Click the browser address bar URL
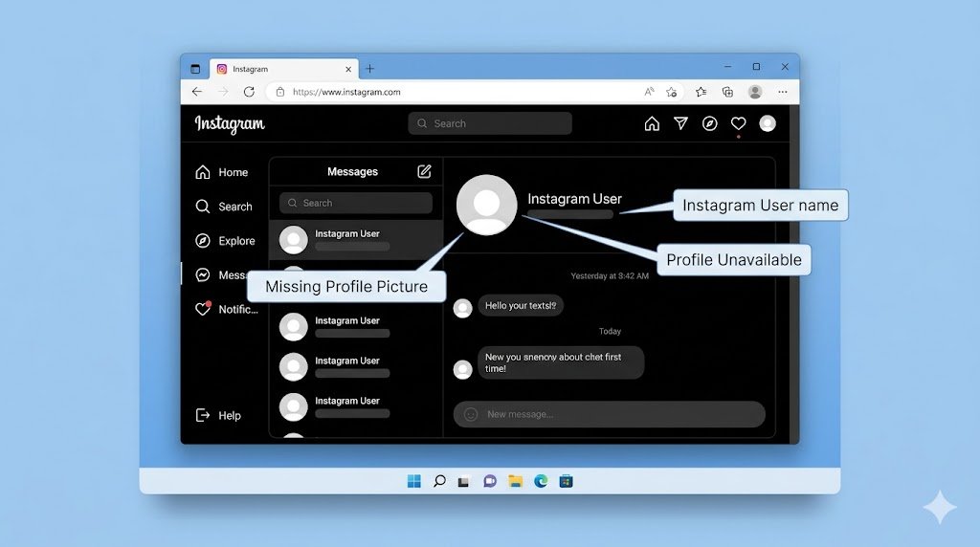This screenshot has height=547, width=980. point(346,92)
